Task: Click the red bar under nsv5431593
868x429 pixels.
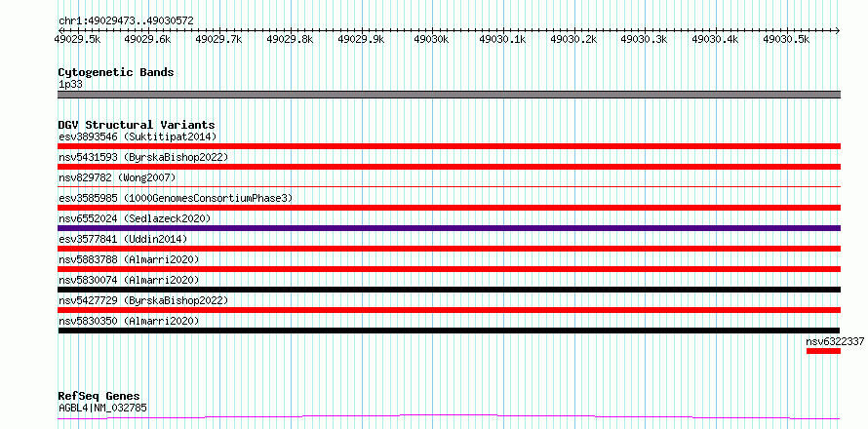Action: pos(449,167)
